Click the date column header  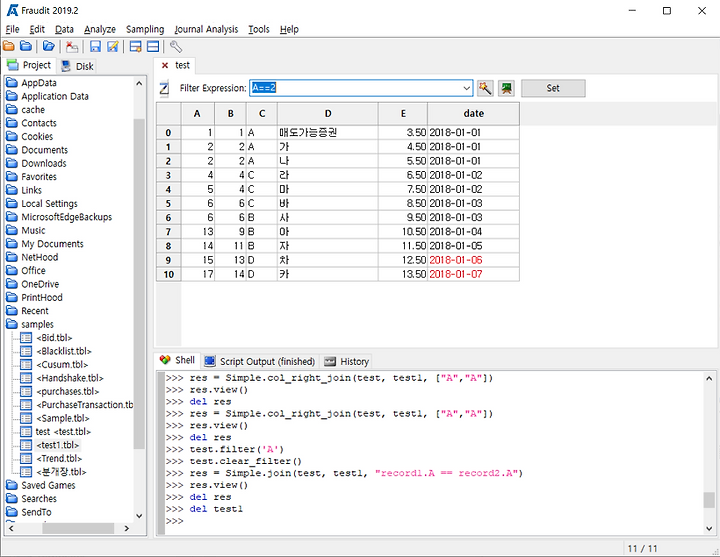473,114
